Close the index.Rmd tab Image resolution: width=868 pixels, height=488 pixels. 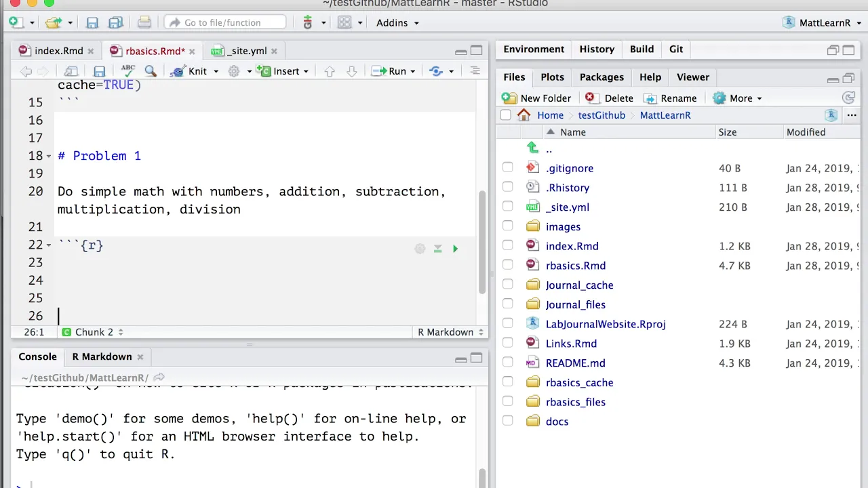click(91, 51)
